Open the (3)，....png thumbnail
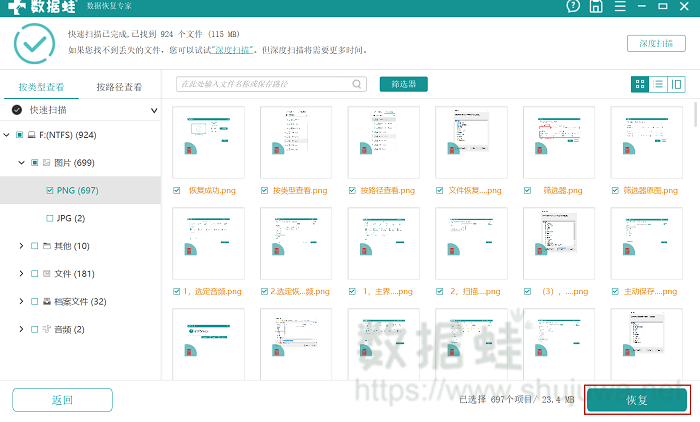700x422 pixels. [x=559, y=243]
